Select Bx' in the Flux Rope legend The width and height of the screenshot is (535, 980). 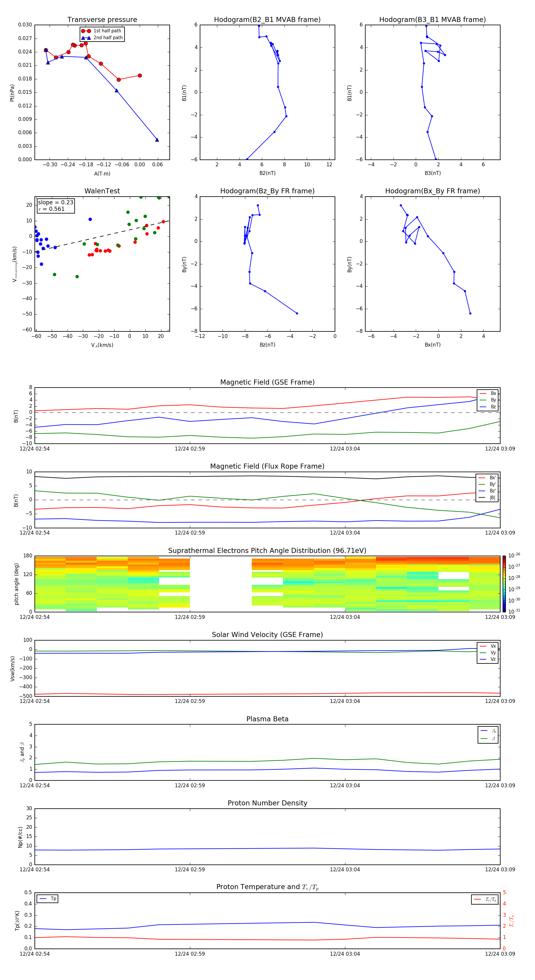coord(487,478)
